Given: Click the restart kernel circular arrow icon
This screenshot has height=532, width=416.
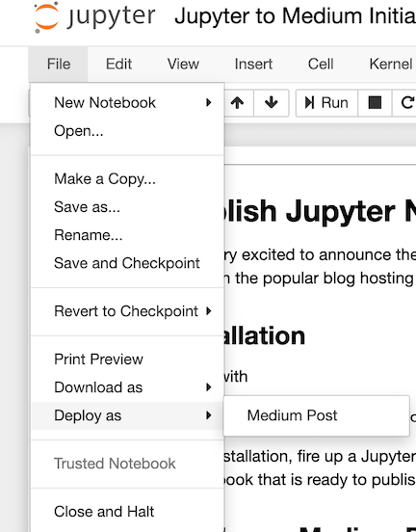Looking at the screenshot, I should click(406, 103).
